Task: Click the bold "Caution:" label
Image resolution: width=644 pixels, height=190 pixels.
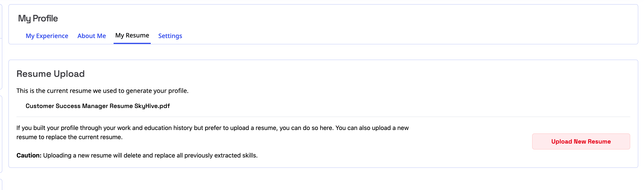Action: 29,155
